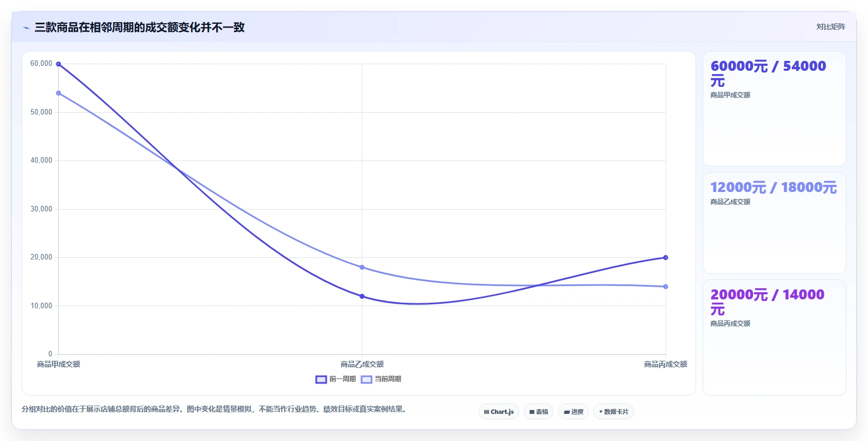Click the sparkle icon in 数据卡片 tag

pos(601,412)
